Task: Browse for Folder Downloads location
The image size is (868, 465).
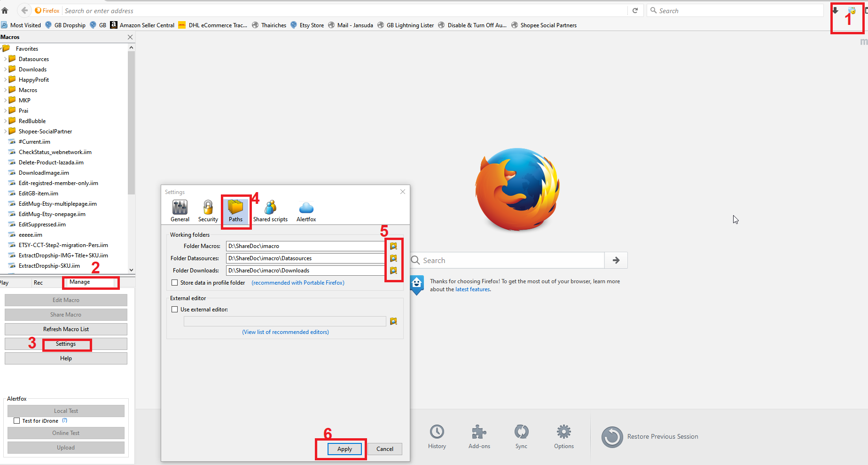Action: click(x=393, y=271)
